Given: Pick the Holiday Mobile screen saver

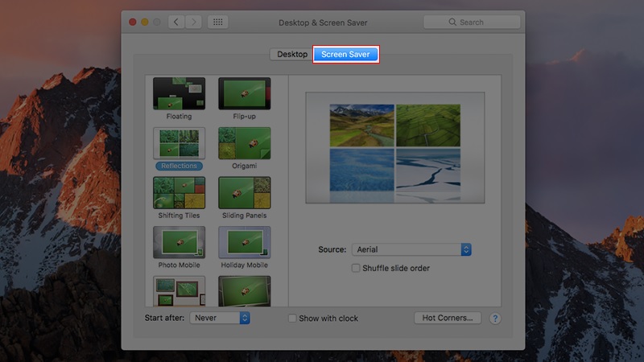Looking at the screenshot, I should (x=244, y=242).
